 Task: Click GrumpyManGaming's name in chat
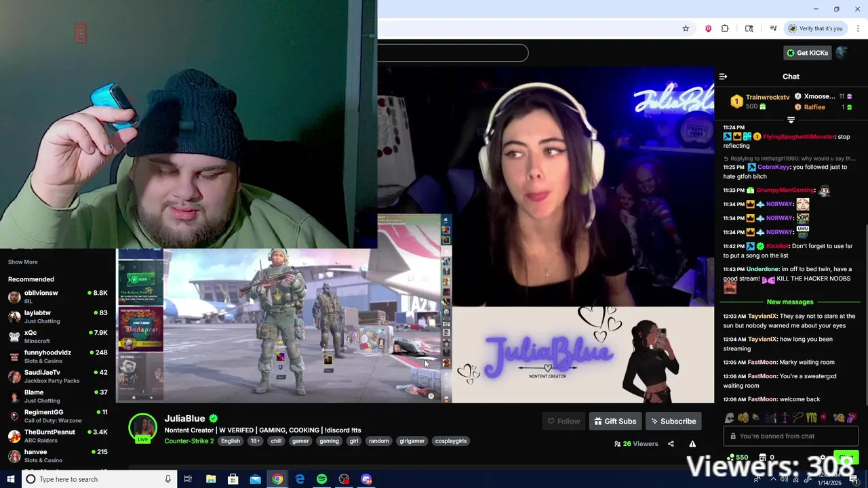pyautogui.click(x=785, y=190)
